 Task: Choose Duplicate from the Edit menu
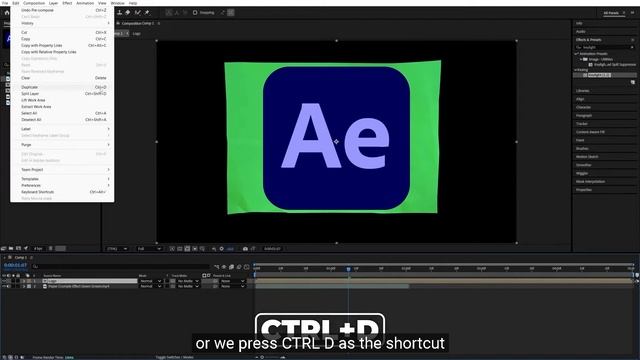click(62, 87)
